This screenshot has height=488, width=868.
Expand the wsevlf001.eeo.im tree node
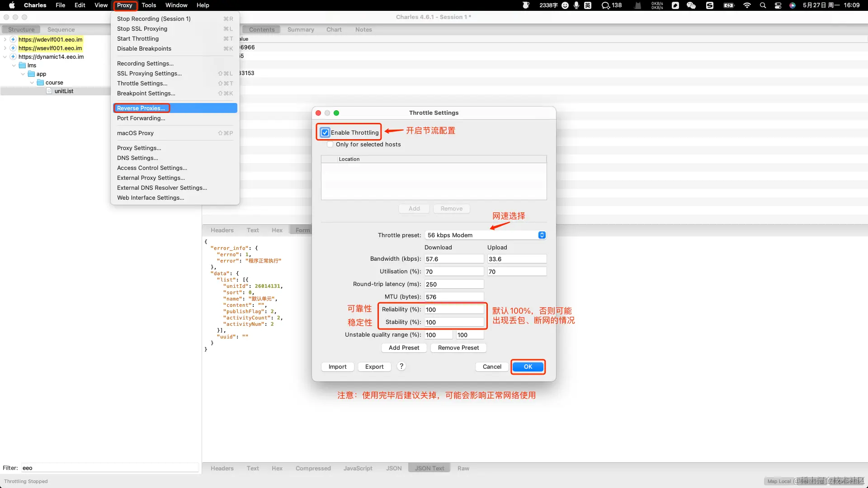[x=5, y=48]
